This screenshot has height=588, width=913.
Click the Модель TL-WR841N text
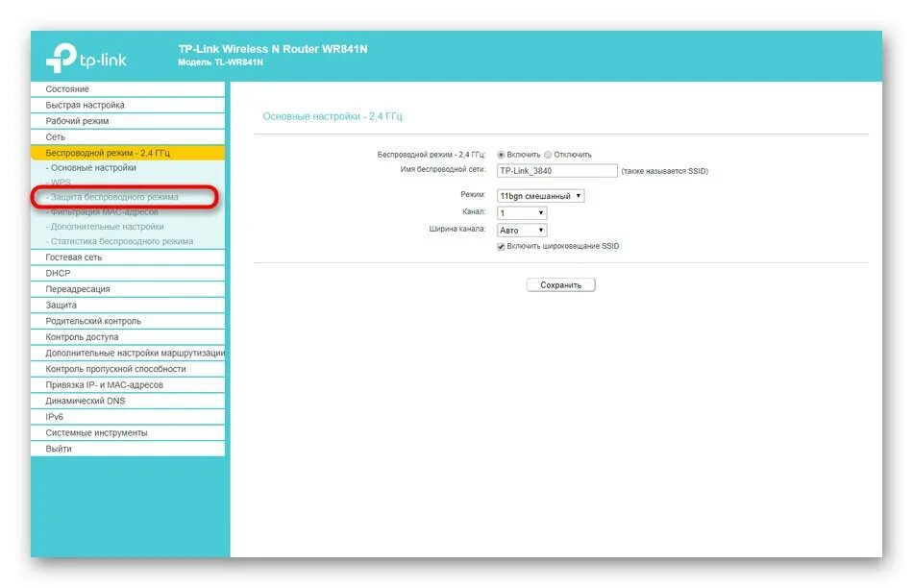(221, 62)
